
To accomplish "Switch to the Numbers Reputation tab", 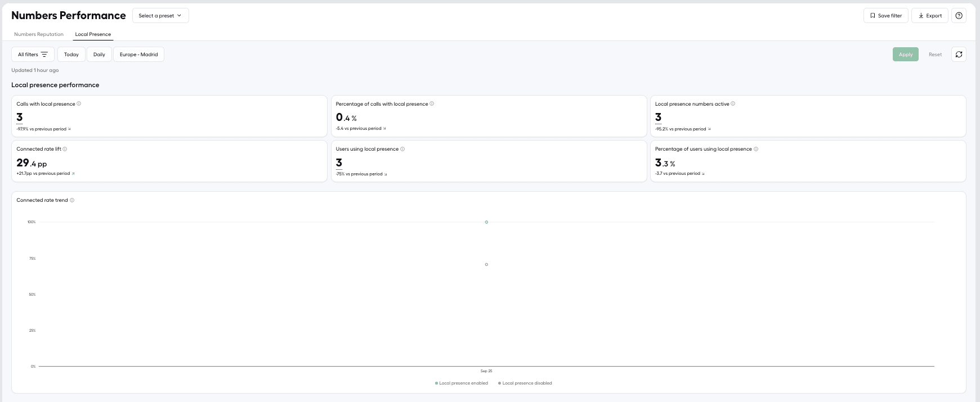I will (x=39, y=34).
